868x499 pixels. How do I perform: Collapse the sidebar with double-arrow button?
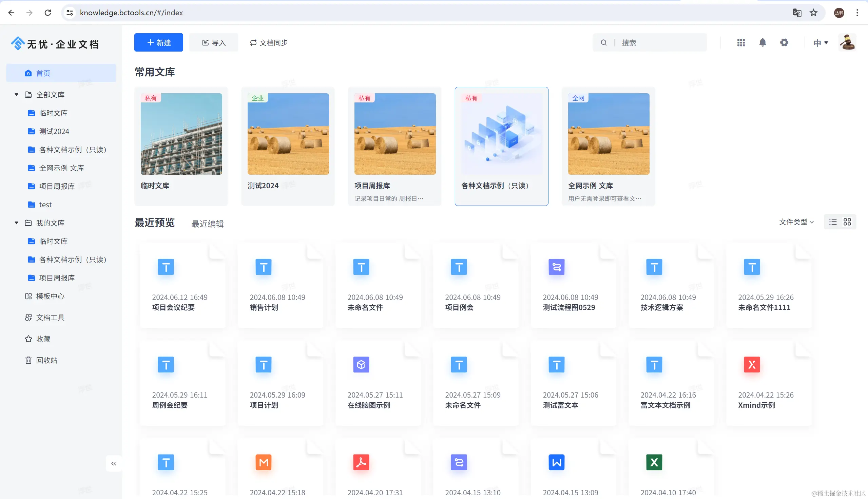(114, 463)
